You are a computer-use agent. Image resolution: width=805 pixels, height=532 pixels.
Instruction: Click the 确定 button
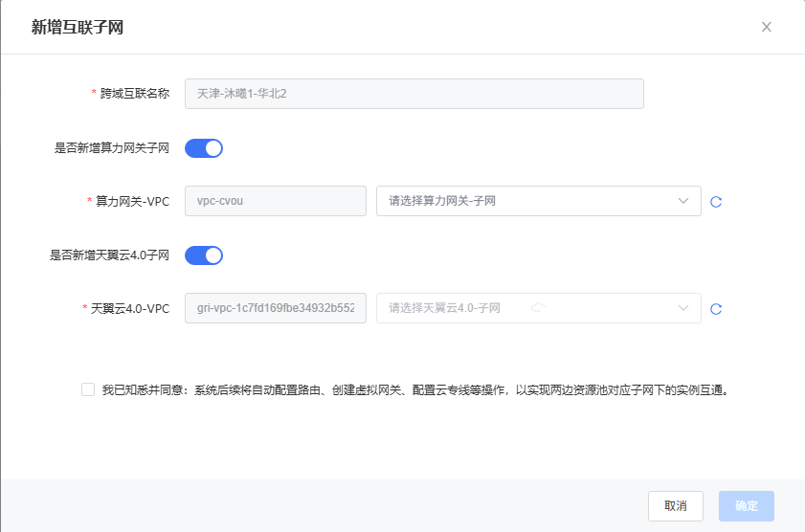[x=747, y=506]
